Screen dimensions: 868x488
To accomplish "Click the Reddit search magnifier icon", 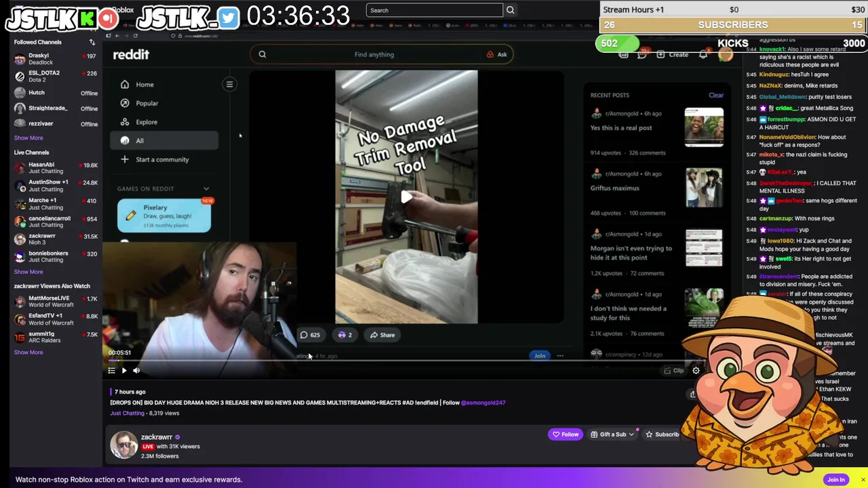I will [262, 54].
